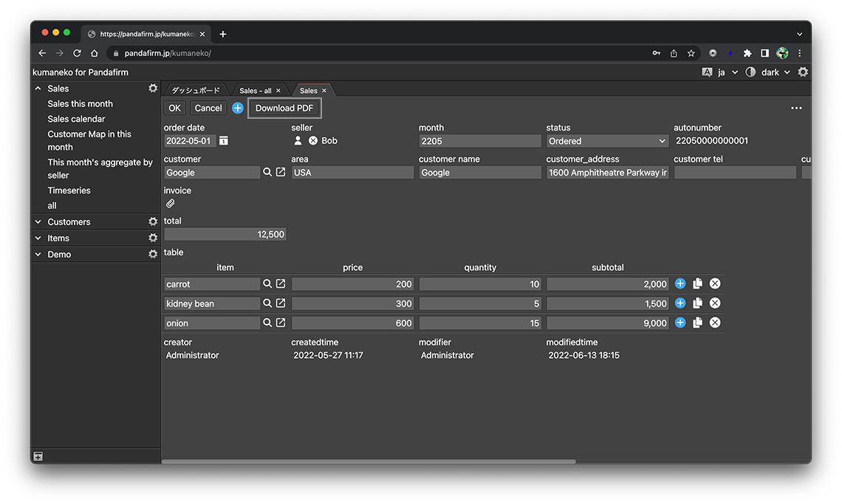Open the Sales app settings gear
Screen dimensions: 842x504
click(x=153, y=89)
